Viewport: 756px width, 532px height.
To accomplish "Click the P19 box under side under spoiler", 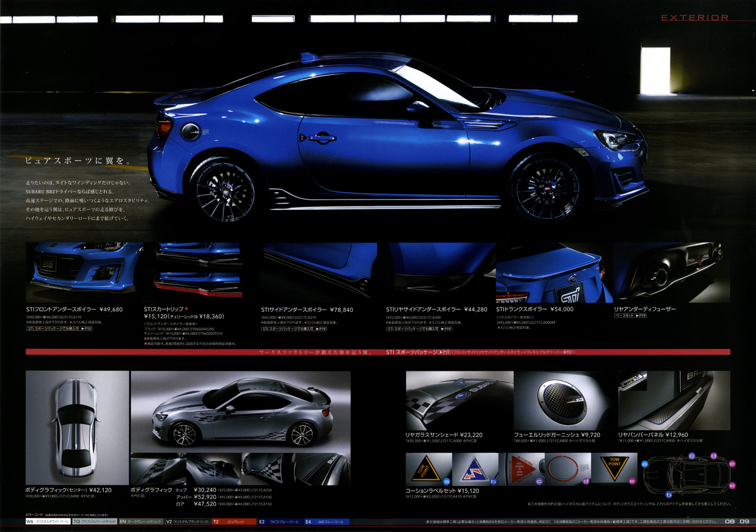I will point(294,328).
